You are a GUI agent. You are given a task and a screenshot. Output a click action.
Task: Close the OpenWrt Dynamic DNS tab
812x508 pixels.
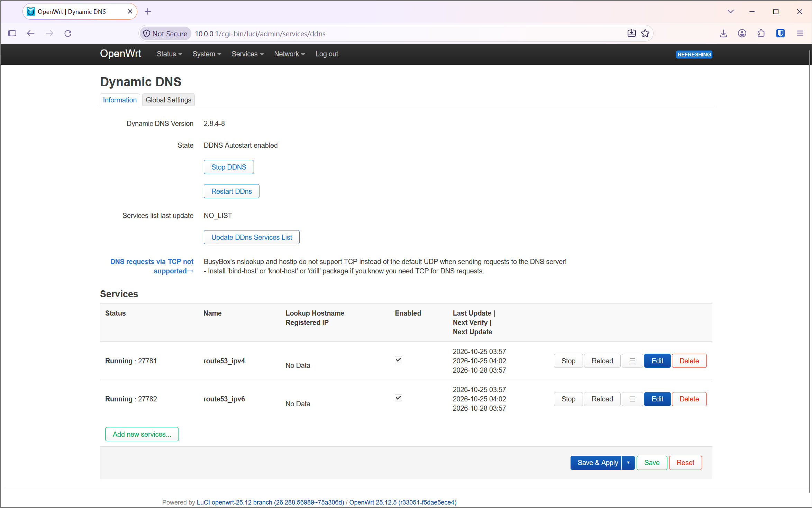(x=130, y=11)
